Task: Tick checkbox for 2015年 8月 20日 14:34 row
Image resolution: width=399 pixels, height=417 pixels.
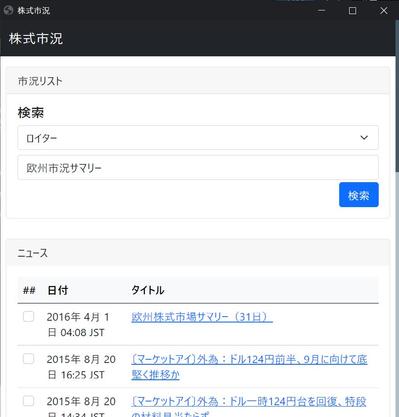Action: click(x=28, y=401)
